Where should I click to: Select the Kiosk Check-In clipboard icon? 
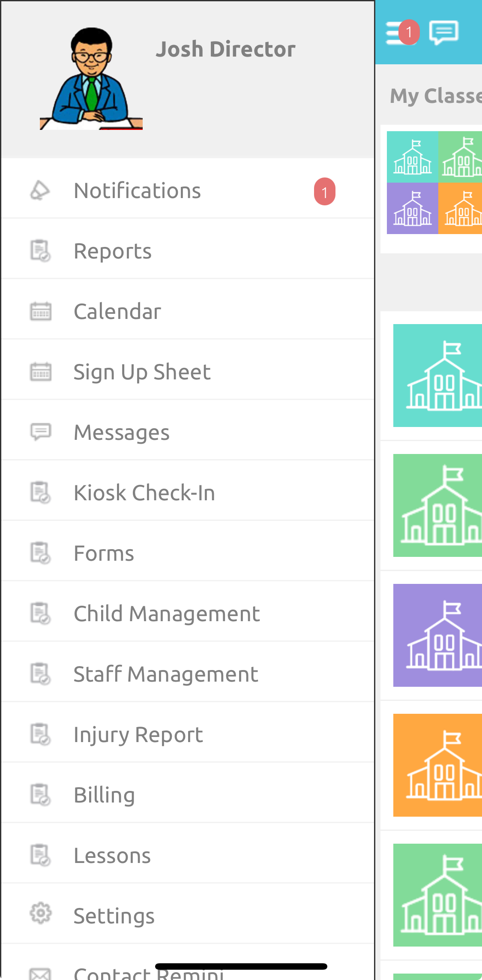coord(41,492)
